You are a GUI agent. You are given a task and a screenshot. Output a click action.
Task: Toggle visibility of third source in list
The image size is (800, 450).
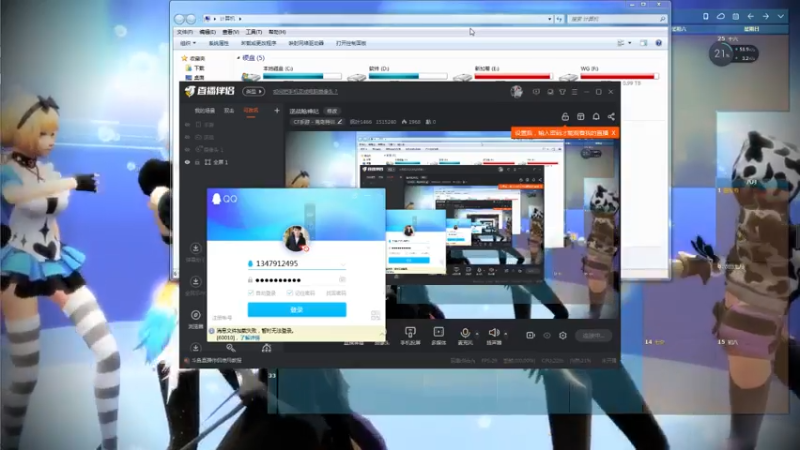point(187,149)
